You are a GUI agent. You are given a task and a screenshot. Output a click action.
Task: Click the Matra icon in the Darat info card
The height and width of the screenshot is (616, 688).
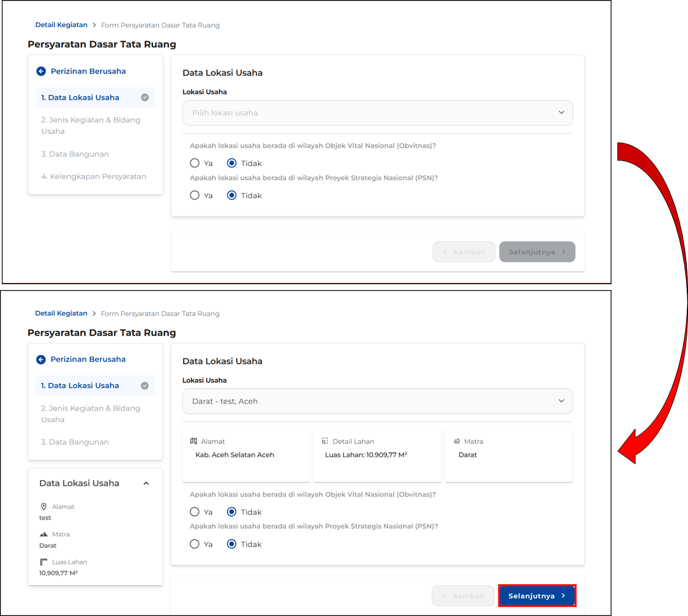(457, 441)
